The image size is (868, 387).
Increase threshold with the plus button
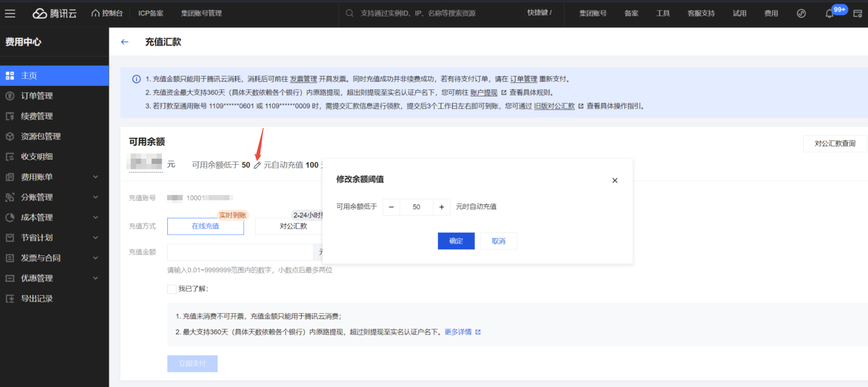[x=442, y=207]
